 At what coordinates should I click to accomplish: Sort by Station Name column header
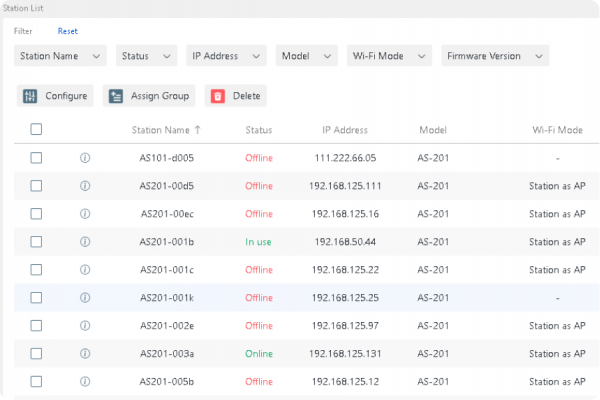166,130
